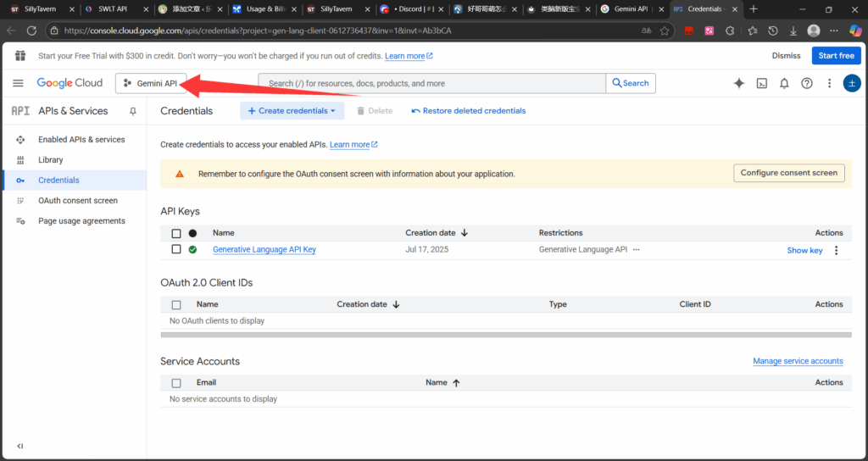Open the OAuth consent screen sidebar item
The height and width of the screenshot is (461, 868).
coord(77,201)
